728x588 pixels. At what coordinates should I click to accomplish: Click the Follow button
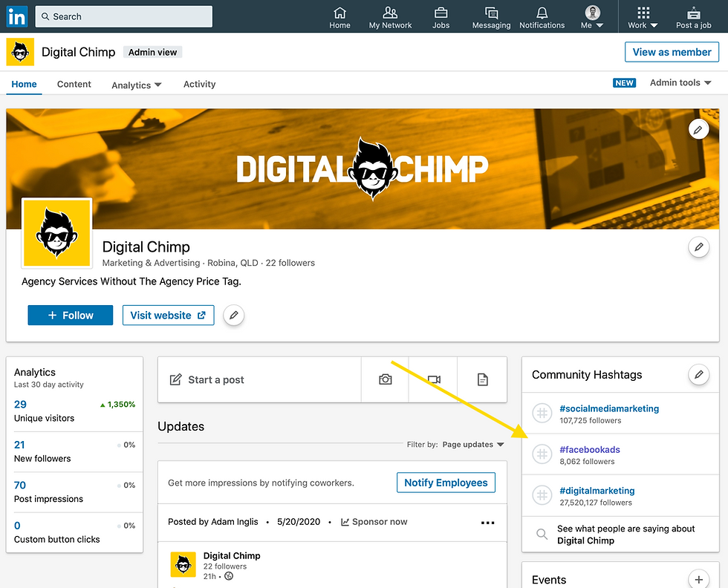pyautogui.click(x=70, y=315)
